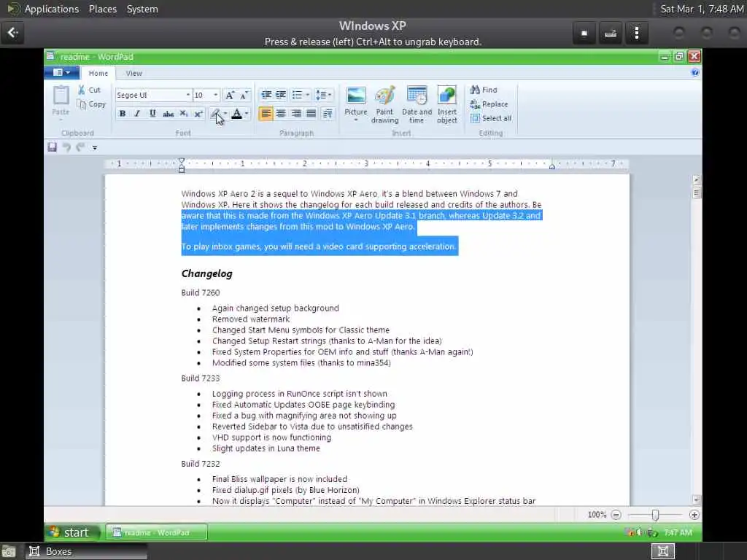
Task: Click Find in Editing group
Action: click(484, 90)
